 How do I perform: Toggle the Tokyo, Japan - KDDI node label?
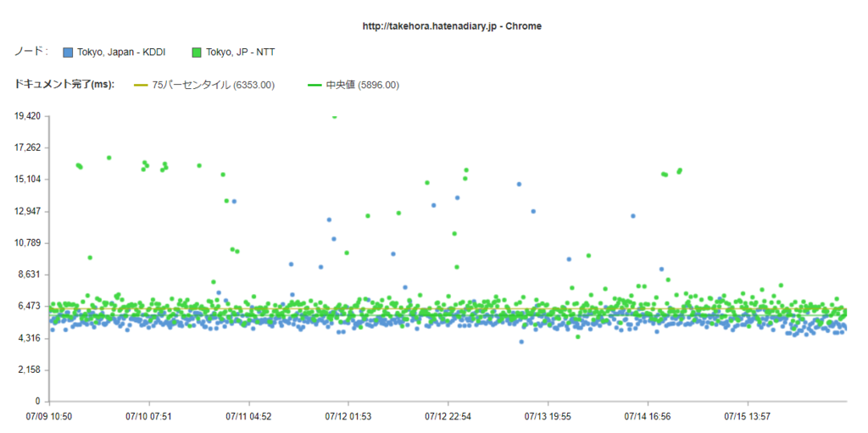(x=121, y=53)
